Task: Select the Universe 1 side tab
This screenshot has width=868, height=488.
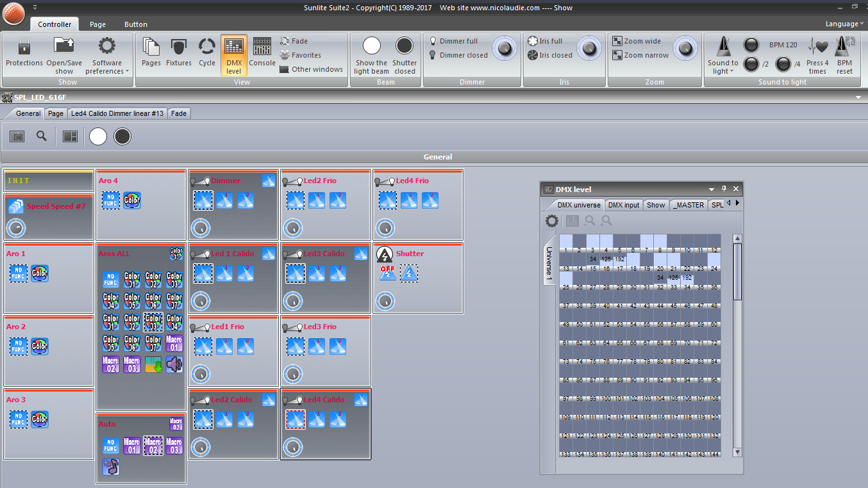Action: click(549, 262)
